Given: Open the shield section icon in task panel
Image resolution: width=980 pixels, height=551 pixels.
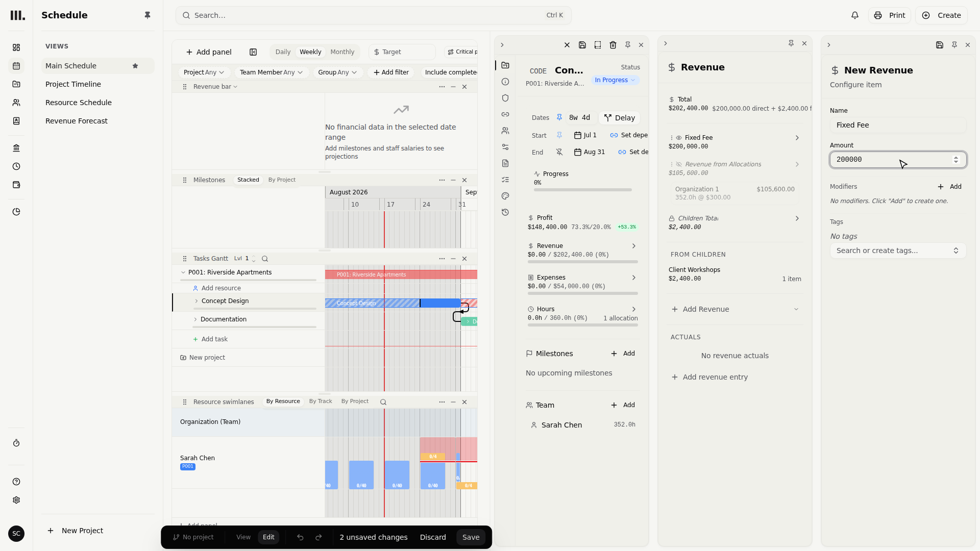Looking at the screenshot, I should pyautogui.click(x=505, y=98).
